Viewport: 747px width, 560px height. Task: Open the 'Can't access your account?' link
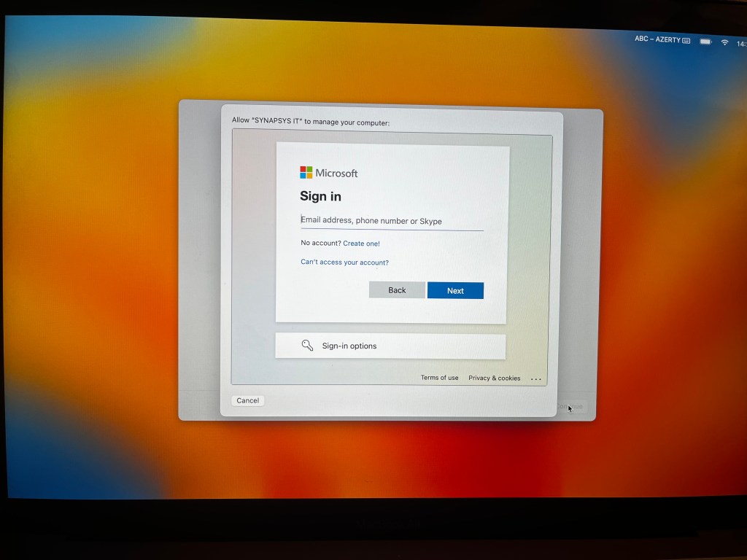pos(344,262)
